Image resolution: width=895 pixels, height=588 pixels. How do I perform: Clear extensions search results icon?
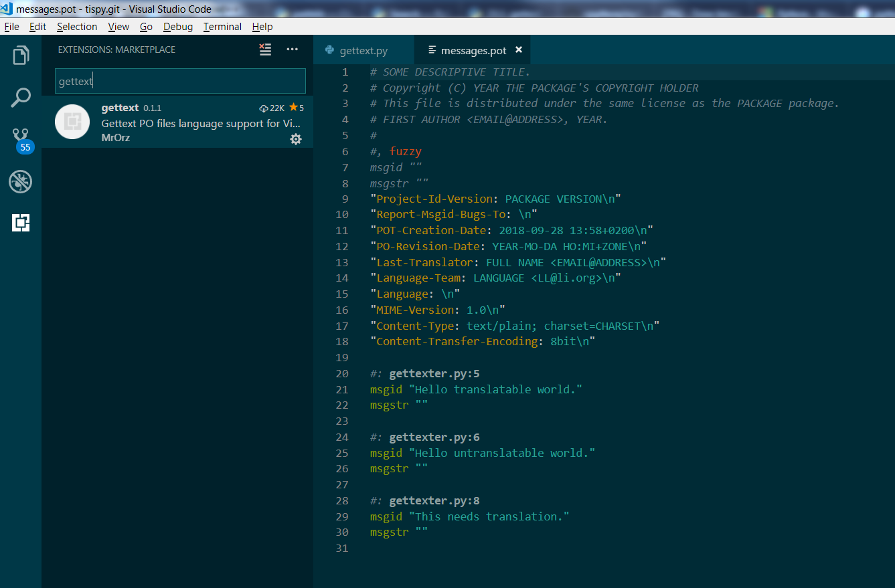pyautogui.click(x=266, y=50)
